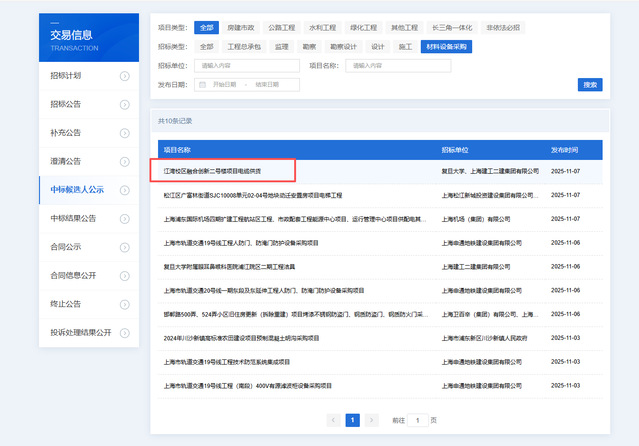639x446 pixels.
Task: Click the arrow icon beside 合同公示
Action: (124, 247)
